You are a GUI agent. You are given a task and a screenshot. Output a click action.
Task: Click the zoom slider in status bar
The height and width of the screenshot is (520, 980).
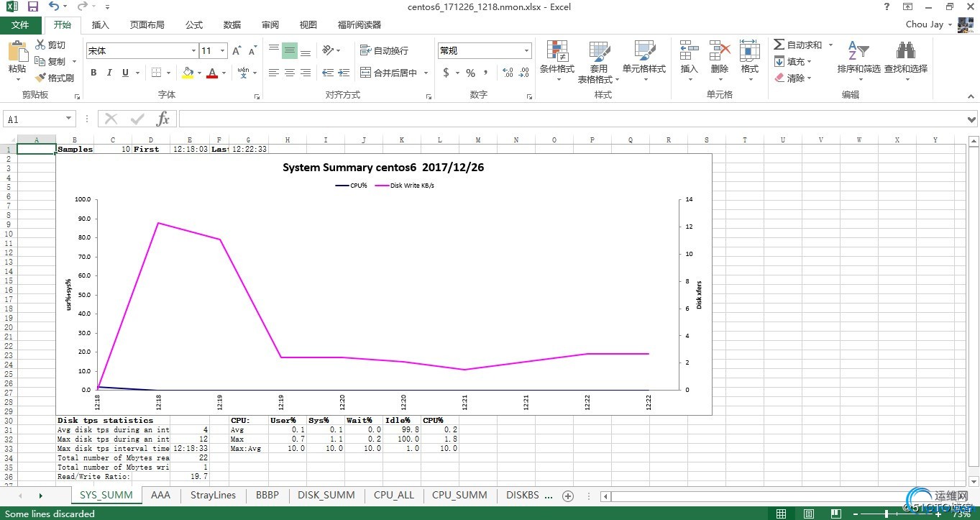pyautogui.click(x=886, y=514)
